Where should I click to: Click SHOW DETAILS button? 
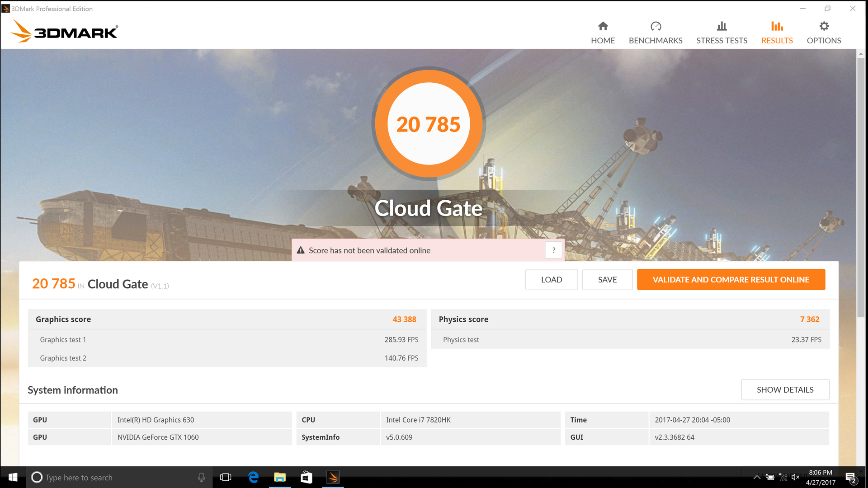tap(785, 389)
